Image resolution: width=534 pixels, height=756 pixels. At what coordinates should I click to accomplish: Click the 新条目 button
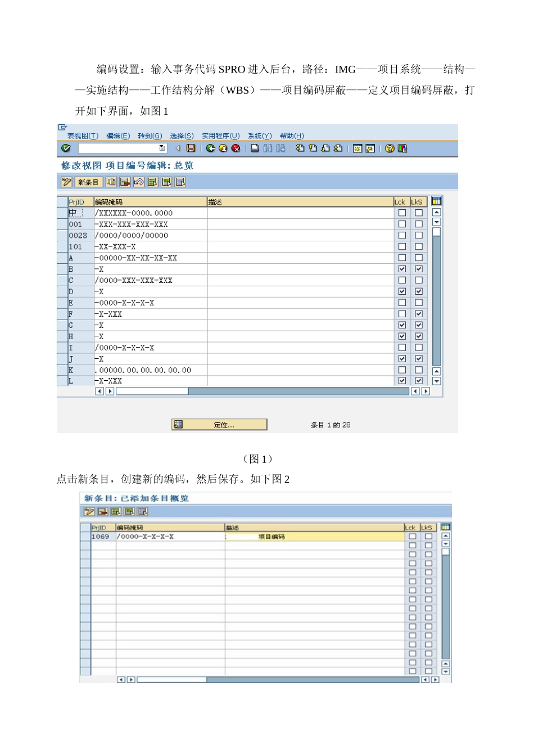coord(88,182)
